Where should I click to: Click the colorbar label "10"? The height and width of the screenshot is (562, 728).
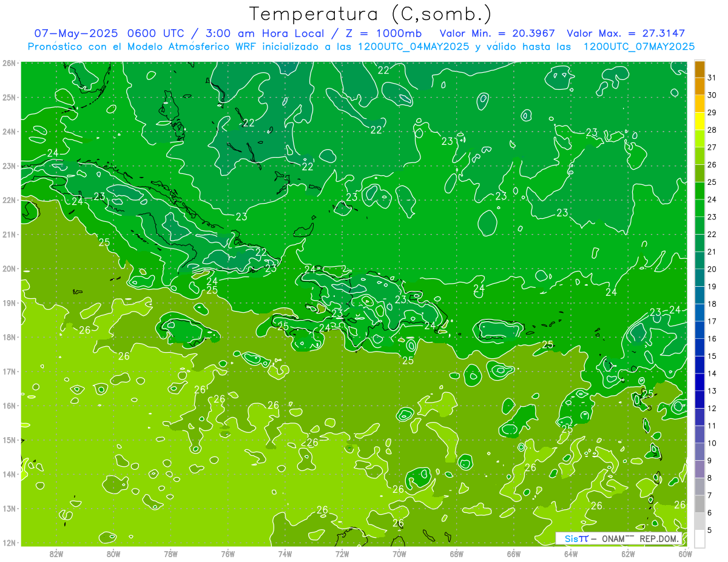tap(712, 443)
